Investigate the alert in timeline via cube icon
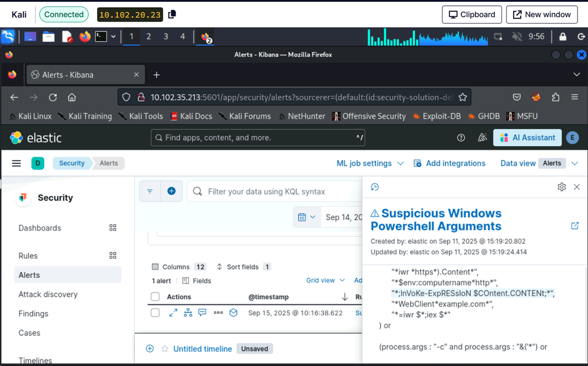This screenshot has height=366, width=588. coord(233,313)
